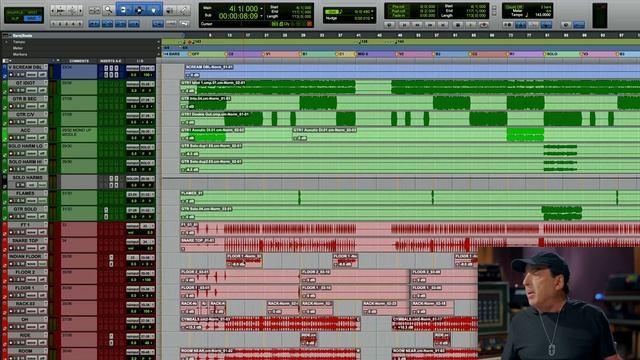The image size is (640, 360).
Task: Select Spot edit mode
Action: 33,13
